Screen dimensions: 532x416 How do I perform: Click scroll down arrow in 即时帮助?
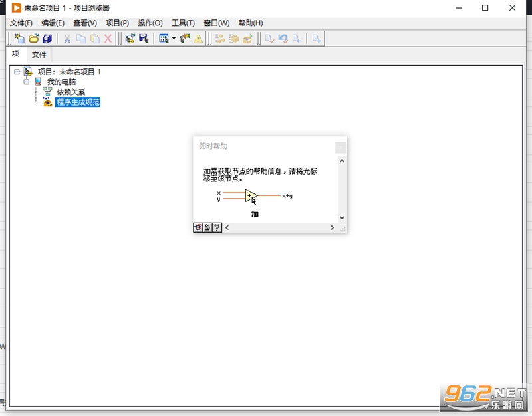pos(342,218)
